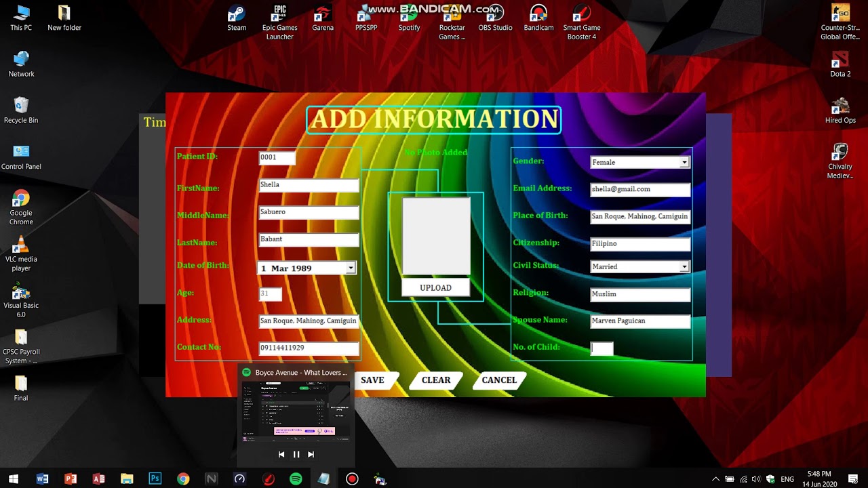Skip to next track in Spotify preview

[311, 454]
